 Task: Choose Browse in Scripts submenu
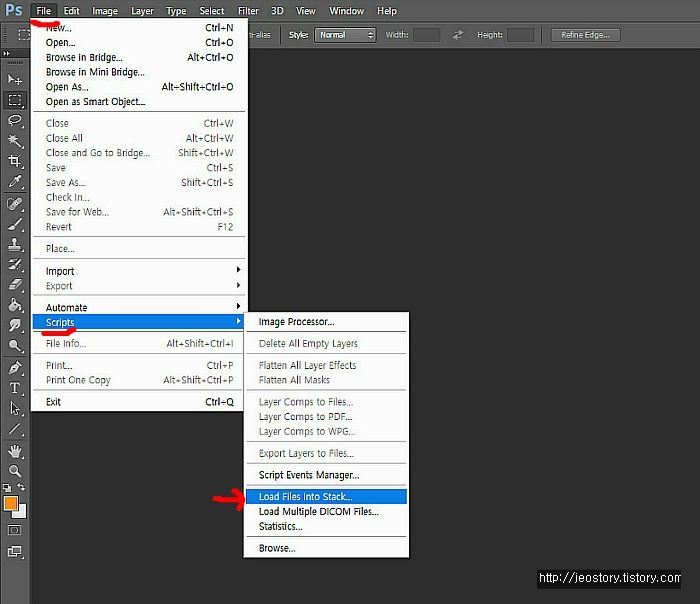coord(326,548)
